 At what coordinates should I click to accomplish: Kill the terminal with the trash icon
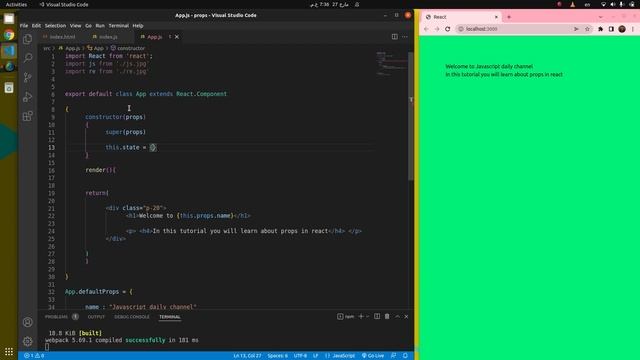387,316
